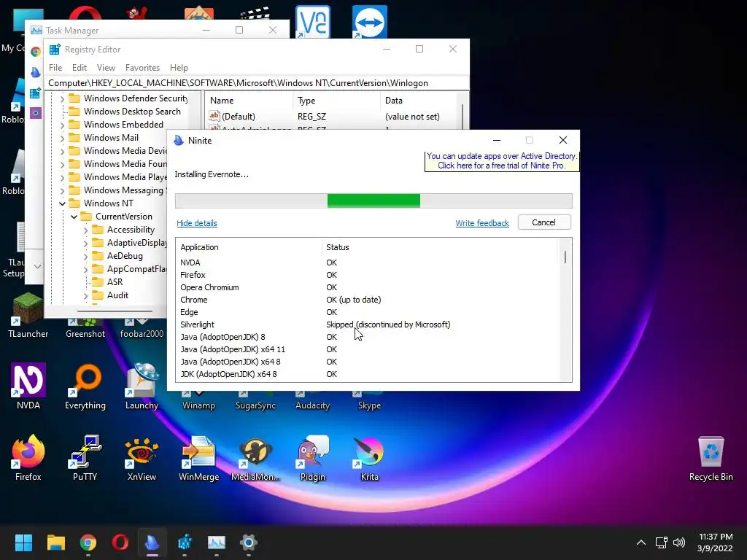Launch the Launchy desktop shortcut
This screenshot has width=747, height=560.
coord(142,386)
